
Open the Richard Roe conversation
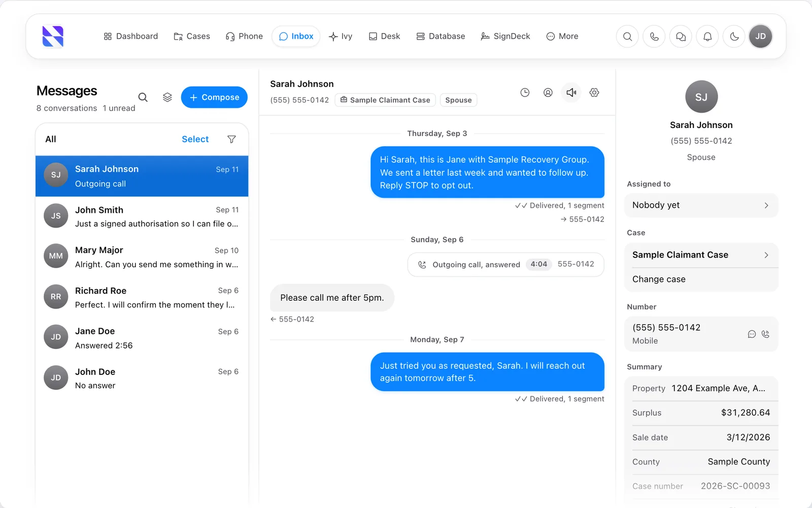(x=142, y=298)
